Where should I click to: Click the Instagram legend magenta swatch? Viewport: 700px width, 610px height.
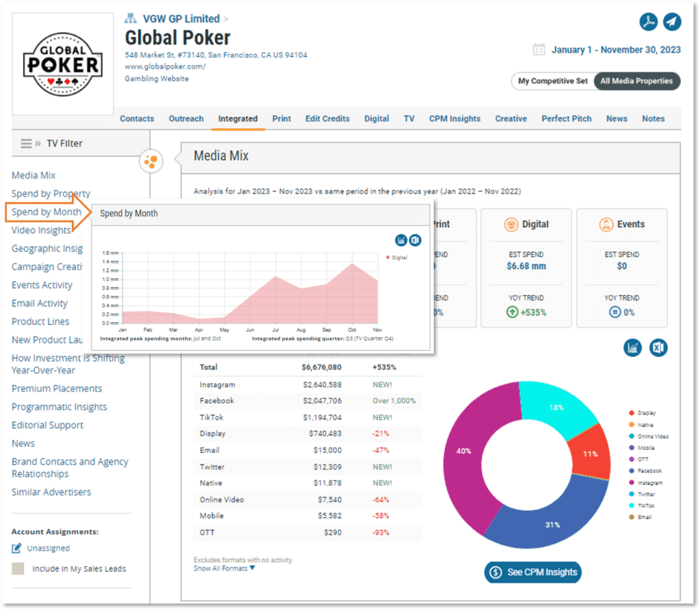click(x=631, y=482)
